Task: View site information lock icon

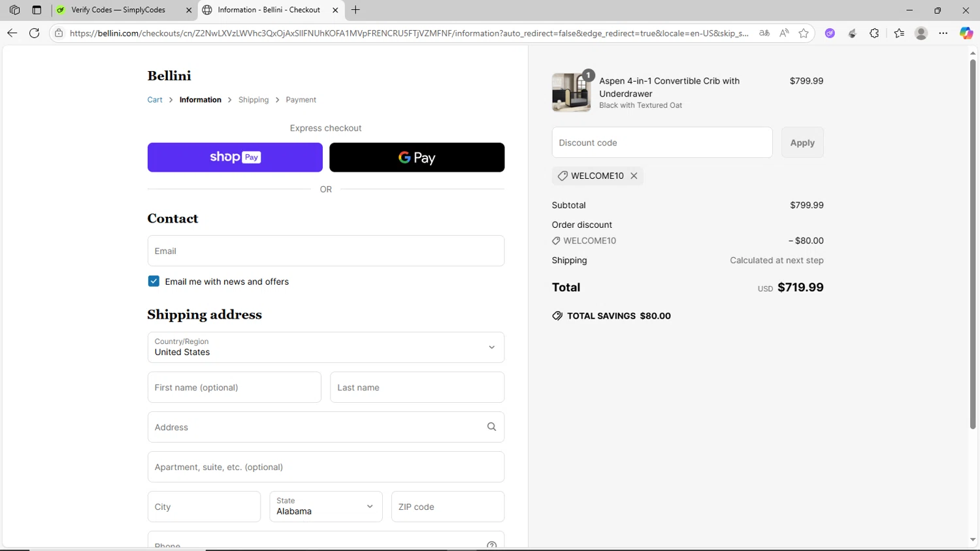Action: coord(59,33)
